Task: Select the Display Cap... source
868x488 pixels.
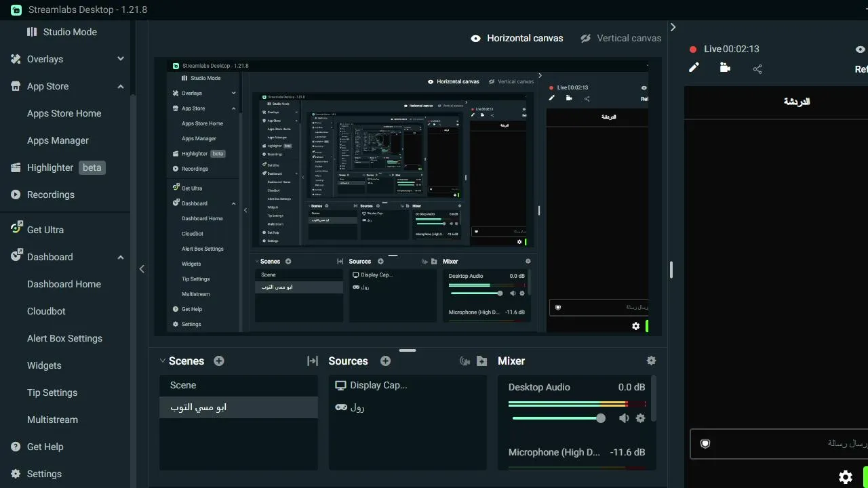Action: point(408,386)
